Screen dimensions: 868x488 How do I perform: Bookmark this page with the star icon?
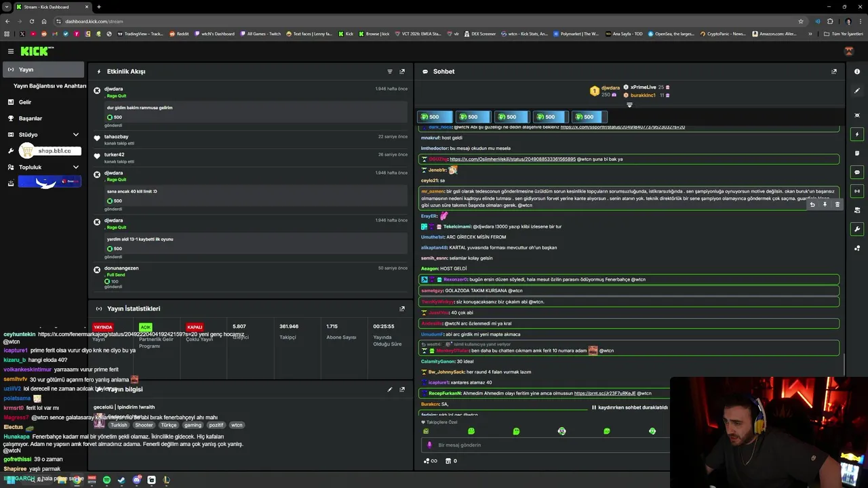[801, 21]
